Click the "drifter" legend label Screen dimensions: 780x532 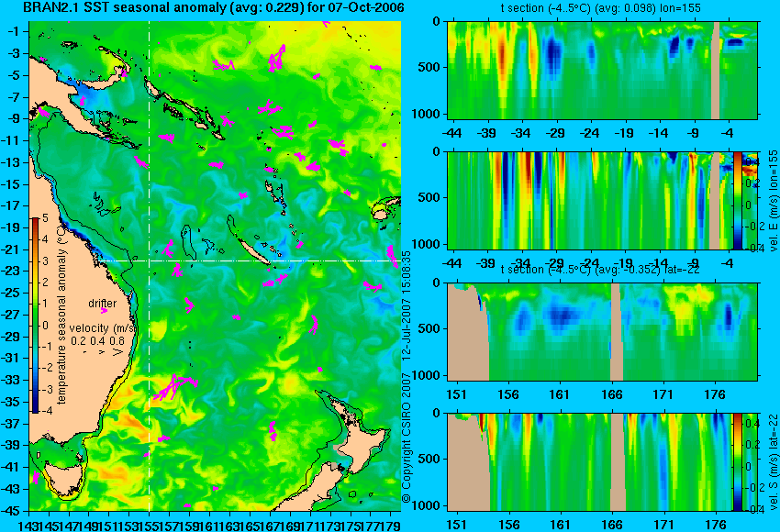pyautogui.click(x=103, y=304)
